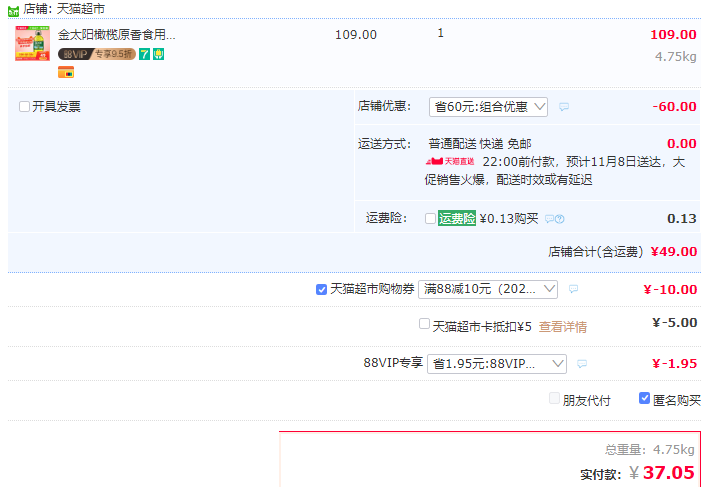Click the 实付款 ¥37.05 total
Screen dimensions: 703x487
[662, 473]
